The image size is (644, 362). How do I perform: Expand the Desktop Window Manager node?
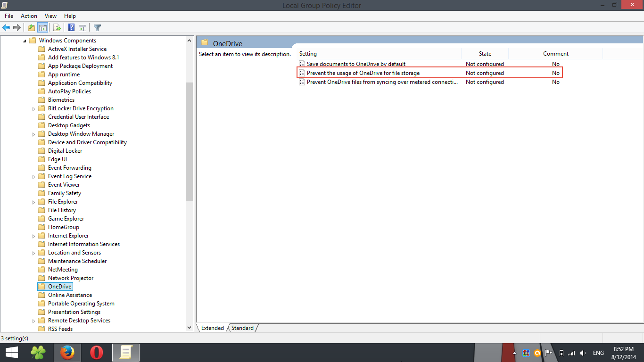[33, 134]
